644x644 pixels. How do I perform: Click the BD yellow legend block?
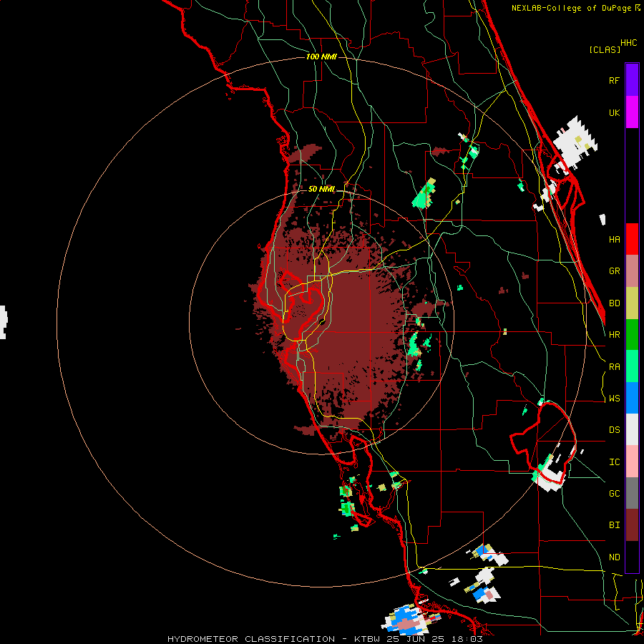coord(632,303)
